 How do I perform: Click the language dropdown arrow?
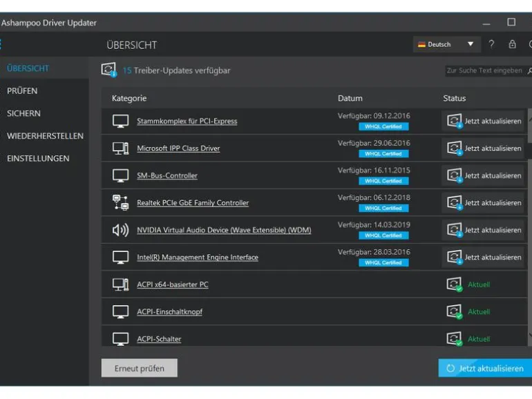click(471, 44)
